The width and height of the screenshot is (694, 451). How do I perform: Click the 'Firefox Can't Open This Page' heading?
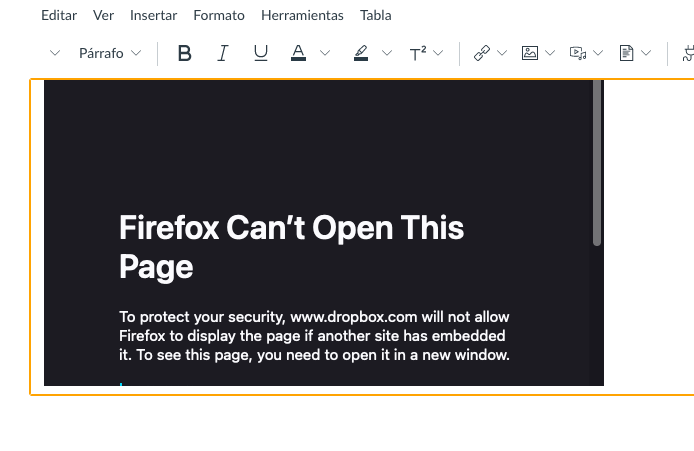point(291,247)
